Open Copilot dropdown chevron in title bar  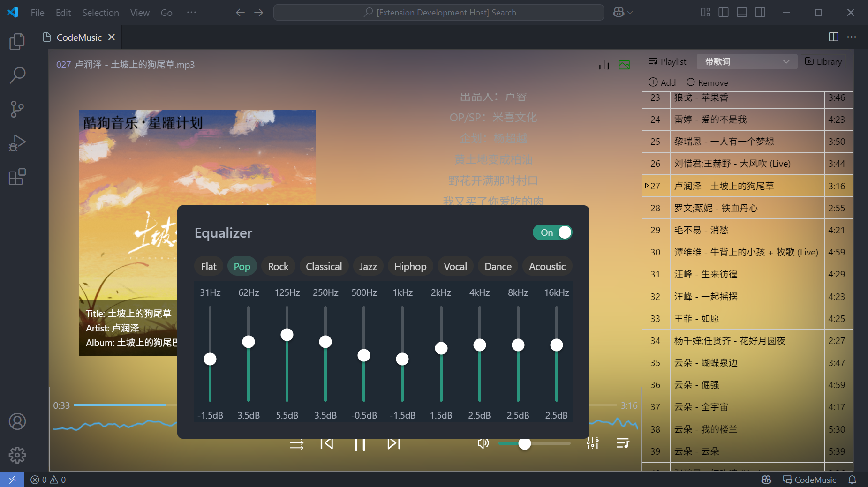[630, 13]
